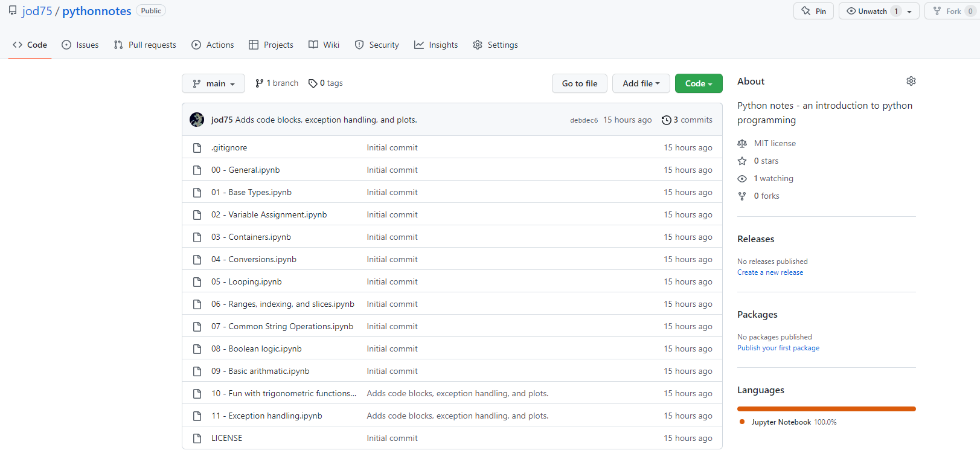The image size is (980, 453).
Task: Switch to the Pull requests tab
Action: (145, 45)
